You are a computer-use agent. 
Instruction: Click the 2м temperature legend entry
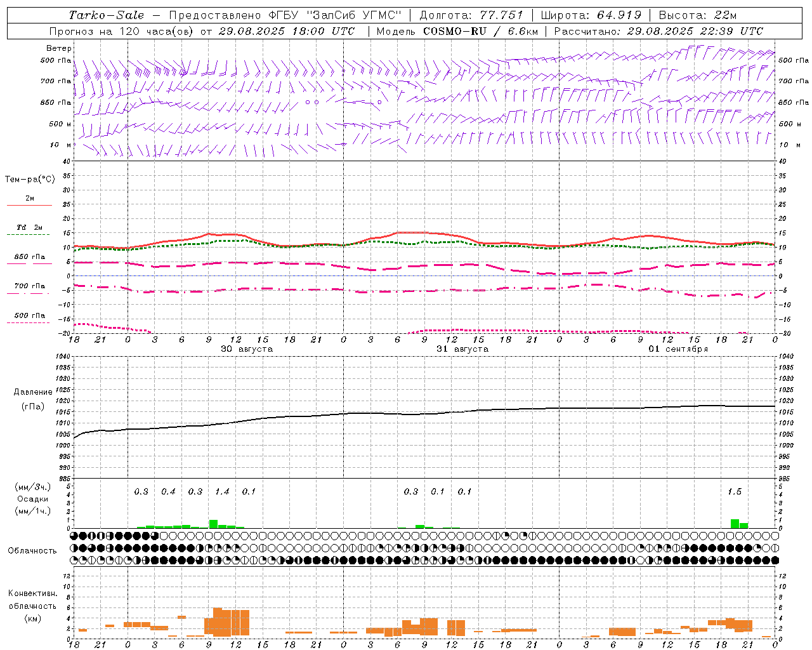click(30, 199)
